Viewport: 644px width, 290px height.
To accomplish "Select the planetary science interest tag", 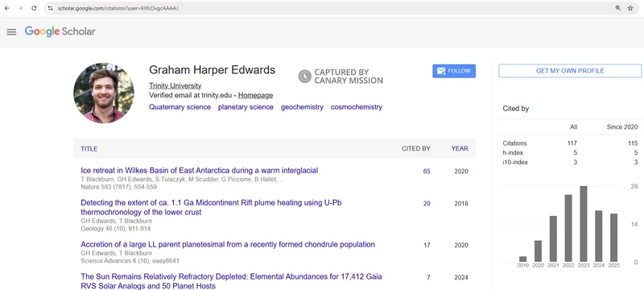I will tap(246, 107).
